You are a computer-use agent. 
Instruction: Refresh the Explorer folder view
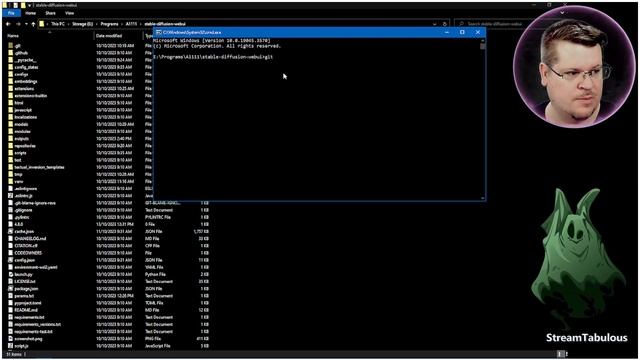(x=444, y=24)
